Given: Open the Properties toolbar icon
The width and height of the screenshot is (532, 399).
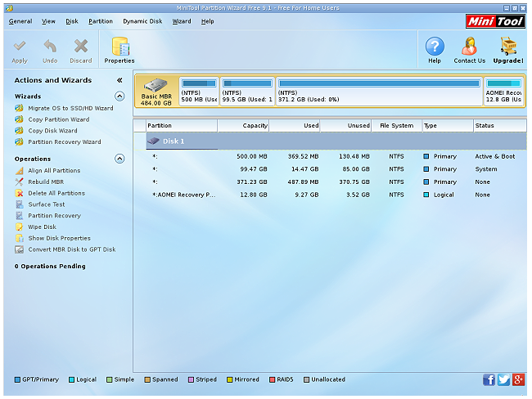Looking at the screenshot, I should (x=119, y=47).
